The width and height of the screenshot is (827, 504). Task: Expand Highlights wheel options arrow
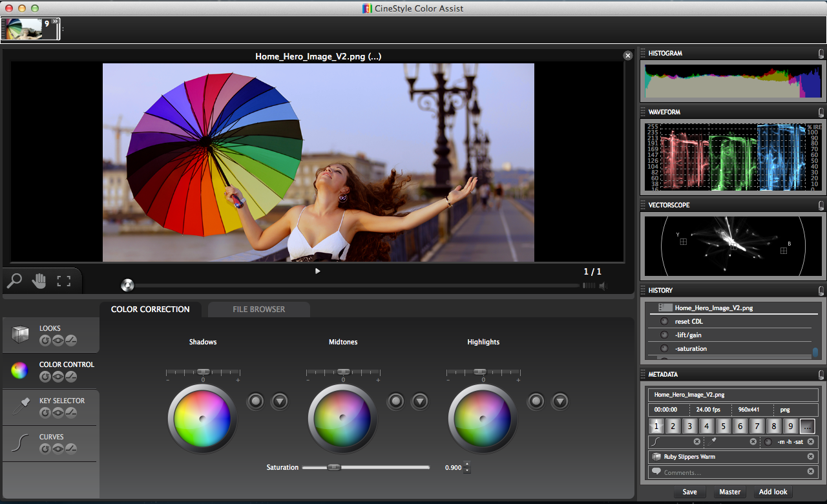pos(560,401)
